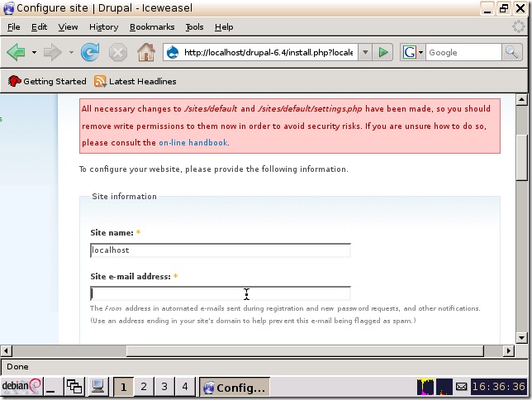This screenshot has height=400, width=532.
Task: Reload the page with the blue Reload icon
Action: coord(90,52)
